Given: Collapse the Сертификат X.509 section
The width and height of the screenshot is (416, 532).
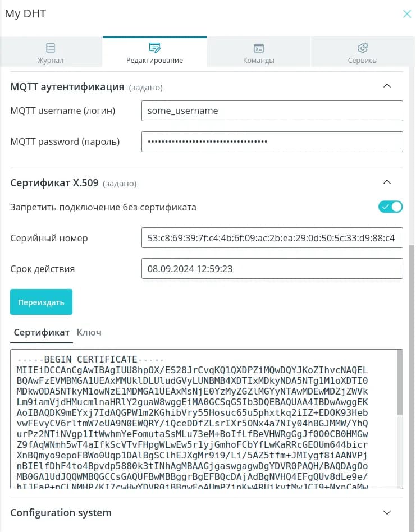Looking at the screenshot, I should point(386,182).
